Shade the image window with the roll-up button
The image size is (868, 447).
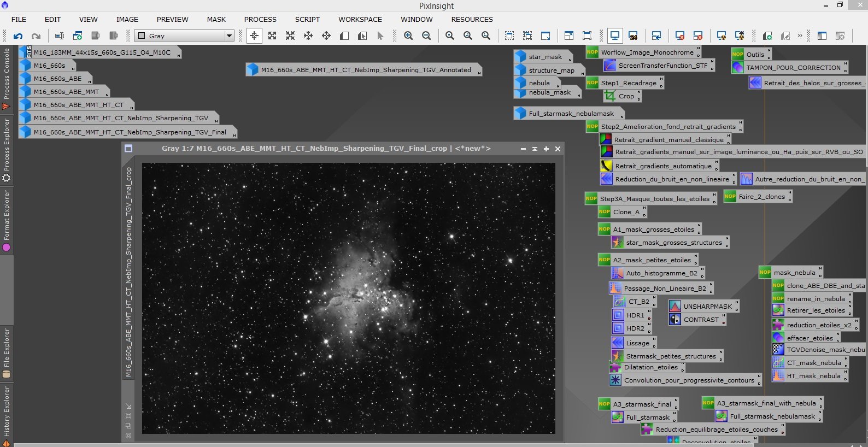pyautogui.click(x=535, y=149)
